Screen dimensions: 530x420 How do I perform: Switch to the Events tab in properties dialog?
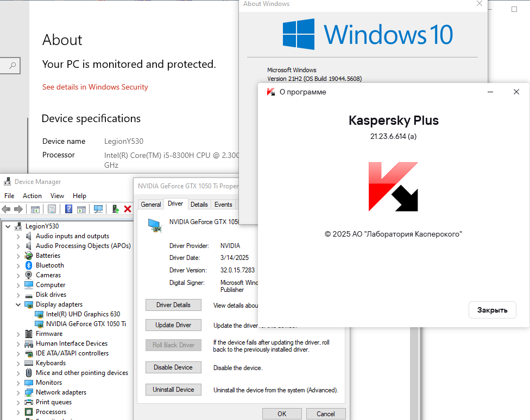(x=223, y=205)
